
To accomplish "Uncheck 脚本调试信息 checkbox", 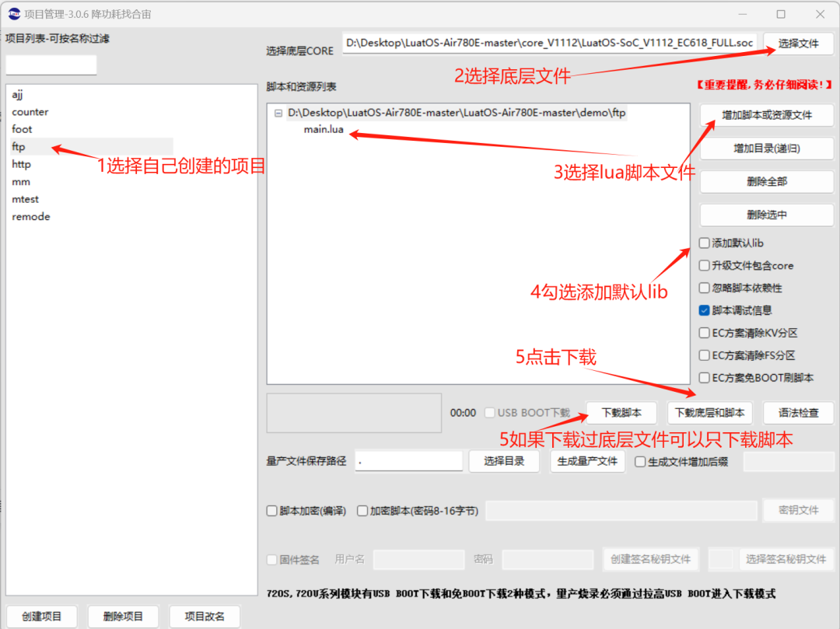I will (705, 310).
